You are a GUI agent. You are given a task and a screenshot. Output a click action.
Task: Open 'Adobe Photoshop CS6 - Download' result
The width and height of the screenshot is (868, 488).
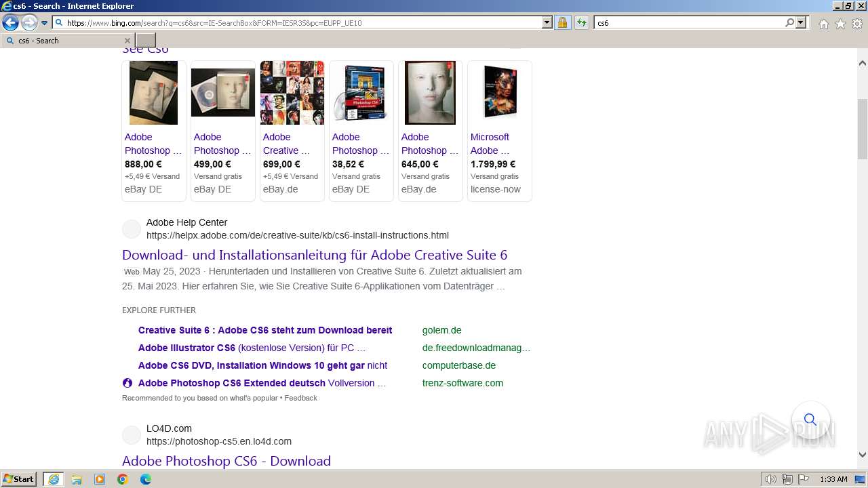(x=226, y=461)
